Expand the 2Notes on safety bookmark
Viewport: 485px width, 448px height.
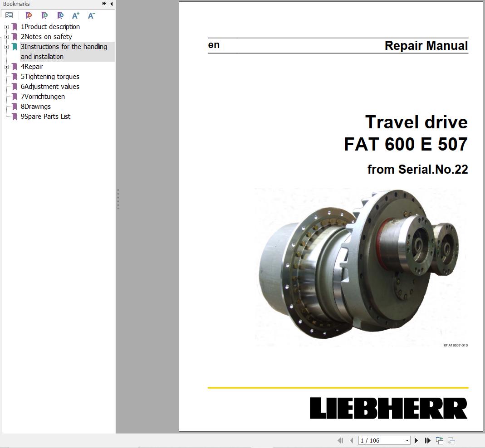coord(6,37)
